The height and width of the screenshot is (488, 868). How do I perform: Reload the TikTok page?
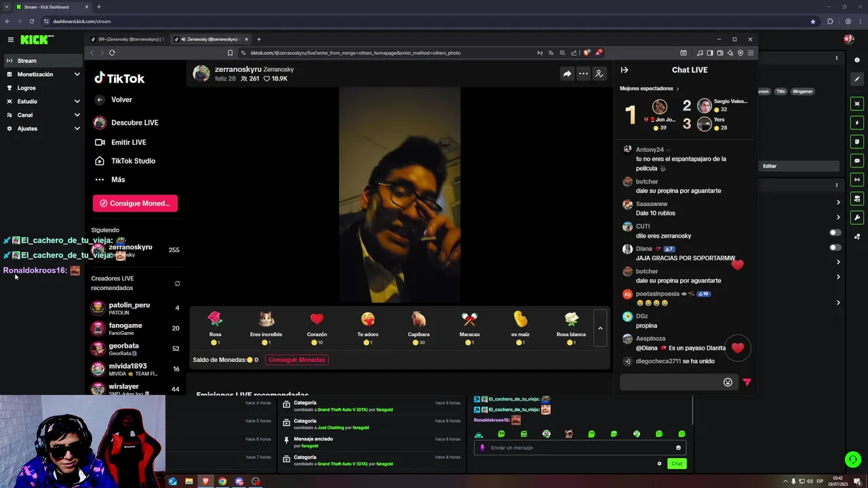pos(112,53)
